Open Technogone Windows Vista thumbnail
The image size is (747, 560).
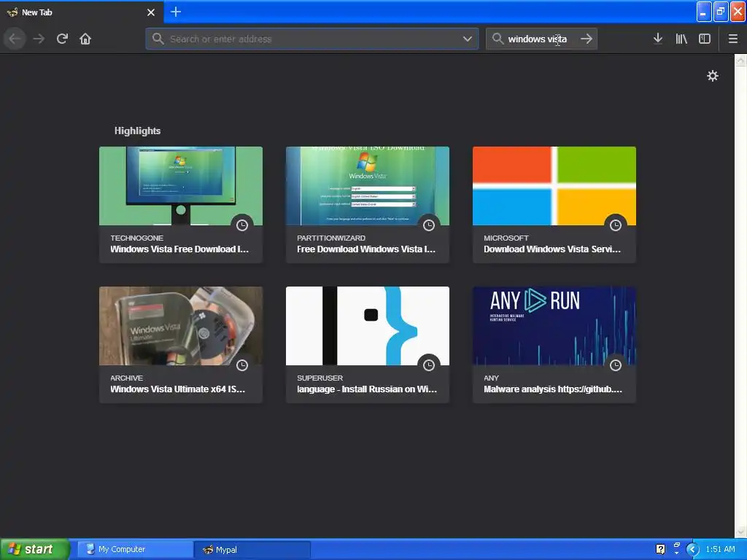pyautogui.click(x=181, y=186)
